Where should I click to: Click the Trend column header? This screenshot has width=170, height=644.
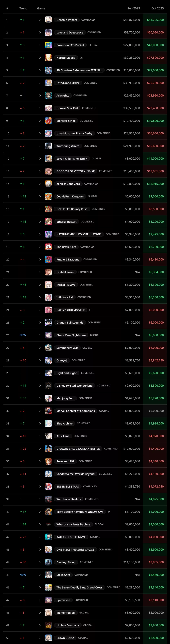point(23,8)
